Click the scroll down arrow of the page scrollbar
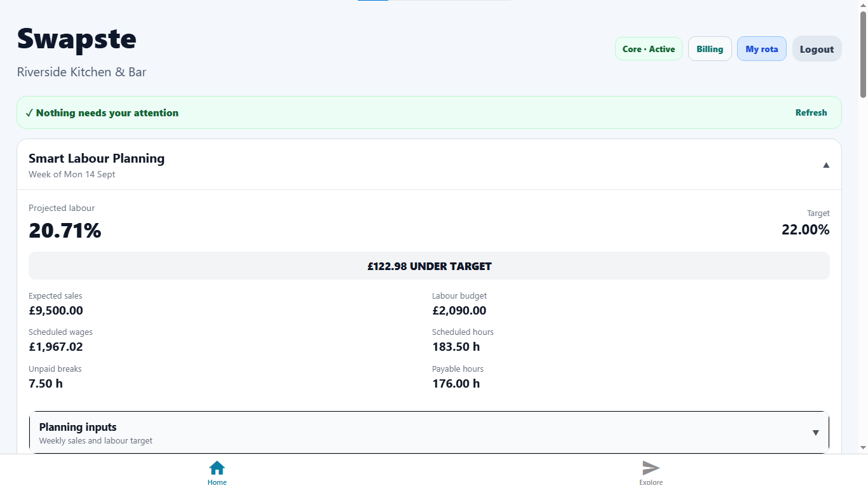868x488 pixels. coord(863,448)
